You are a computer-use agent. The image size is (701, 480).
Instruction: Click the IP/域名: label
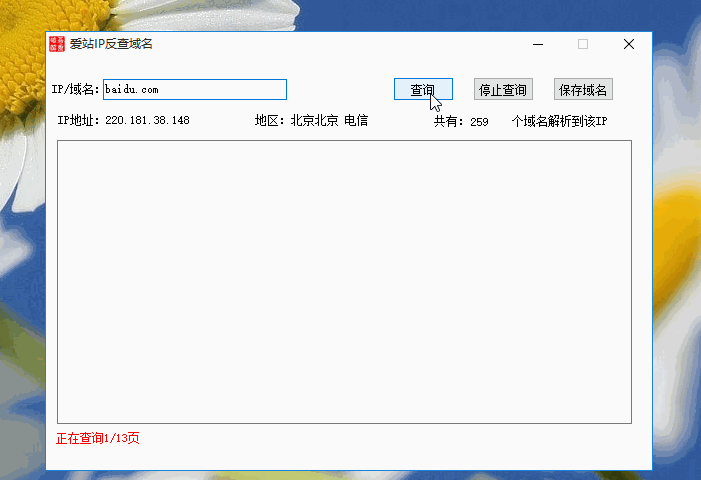(x=76, y=89)
